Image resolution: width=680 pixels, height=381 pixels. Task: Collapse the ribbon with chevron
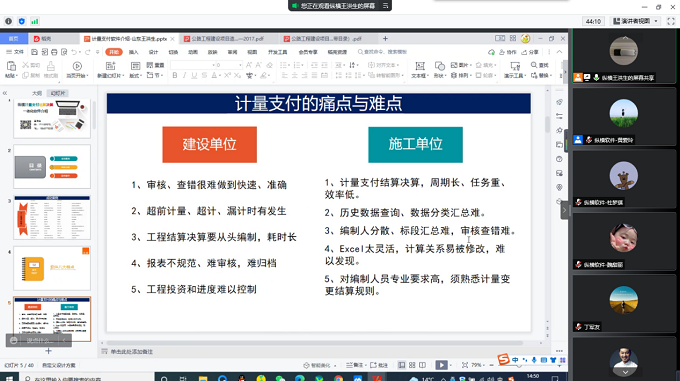point(559,52)
